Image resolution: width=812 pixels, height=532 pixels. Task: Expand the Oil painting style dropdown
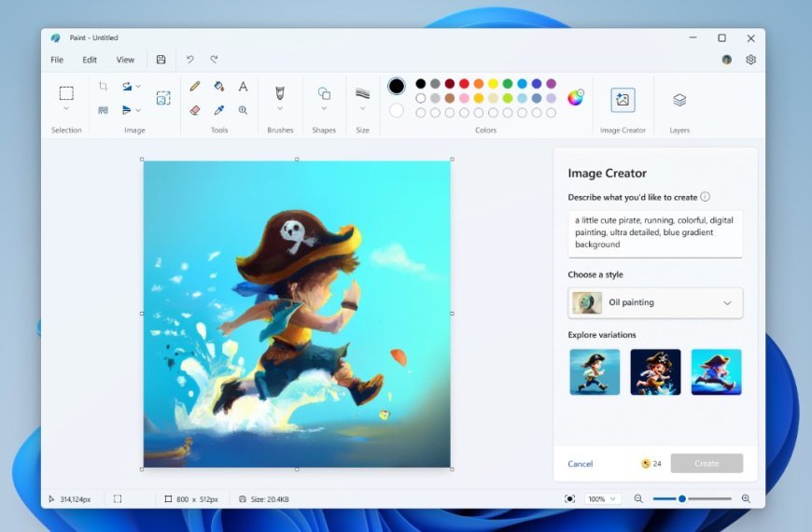(x=727, y=303)
